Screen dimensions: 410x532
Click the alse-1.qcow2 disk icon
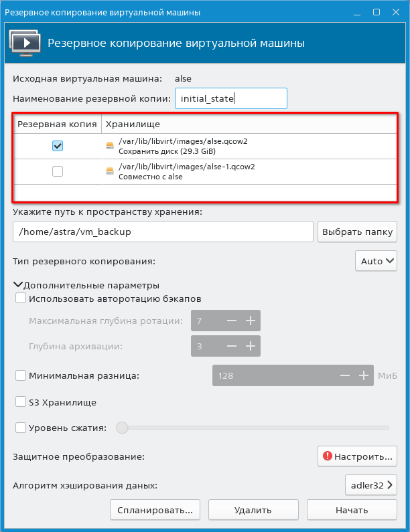110,171
